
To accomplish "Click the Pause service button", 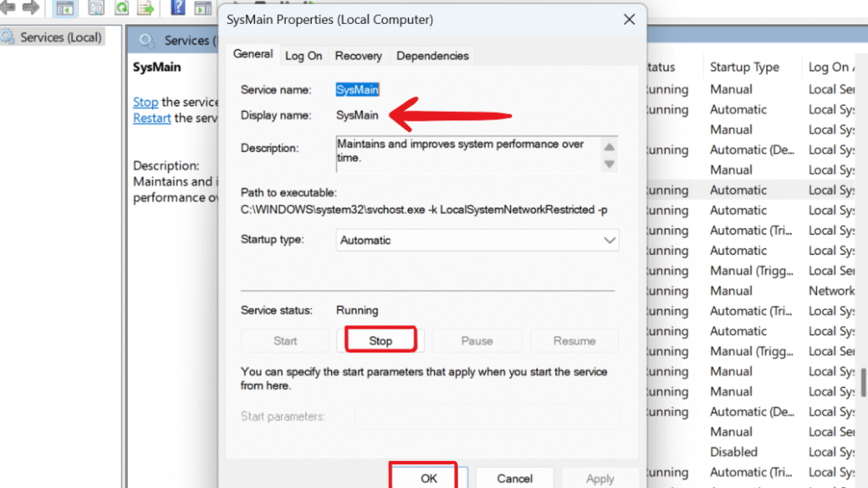I will tap(476, 341).
